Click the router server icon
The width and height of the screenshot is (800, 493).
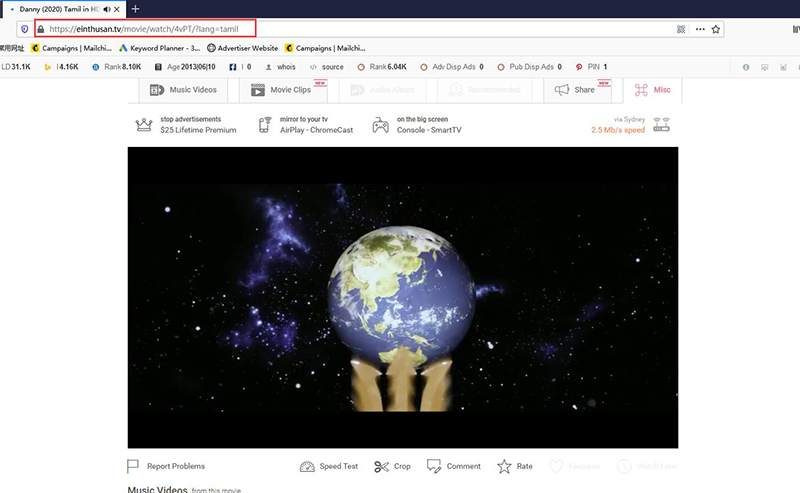coord(662,125)
